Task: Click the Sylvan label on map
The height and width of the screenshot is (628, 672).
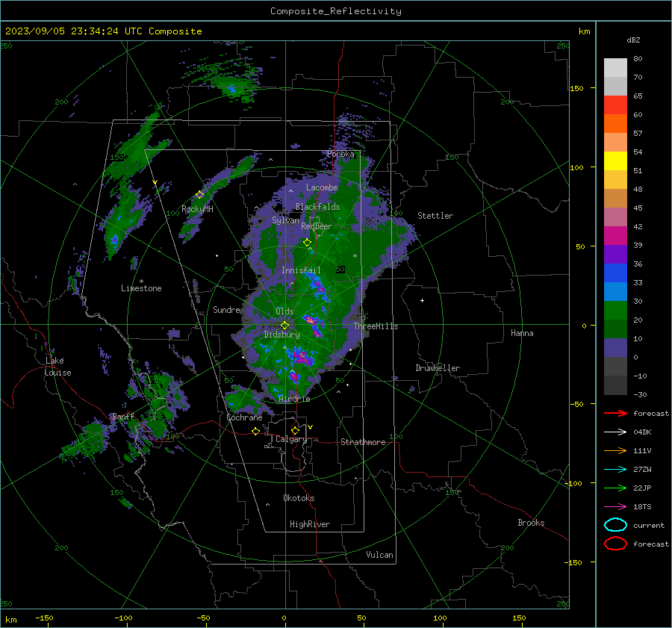Action: point(285,220)
